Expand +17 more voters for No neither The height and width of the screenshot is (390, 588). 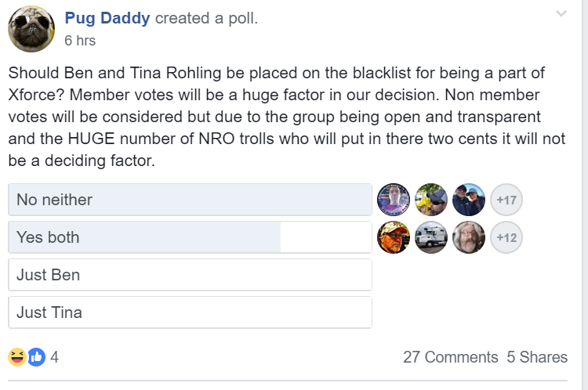tap(506, 200)
